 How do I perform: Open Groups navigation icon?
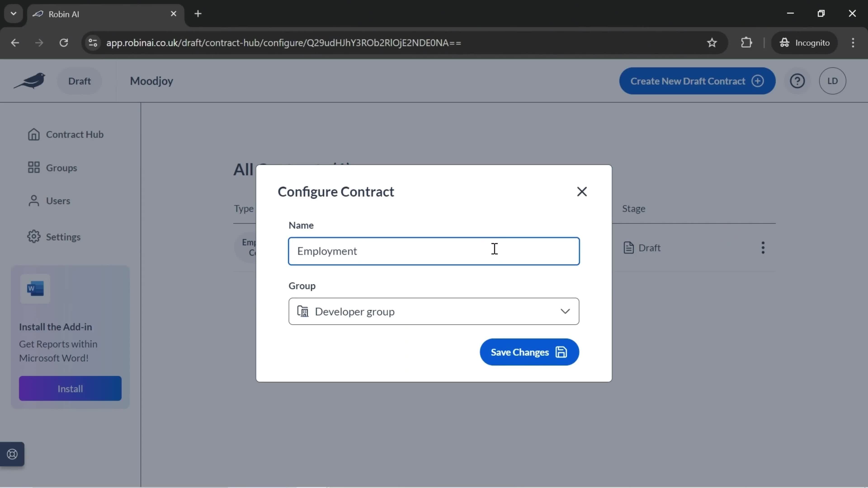point(33,167)
